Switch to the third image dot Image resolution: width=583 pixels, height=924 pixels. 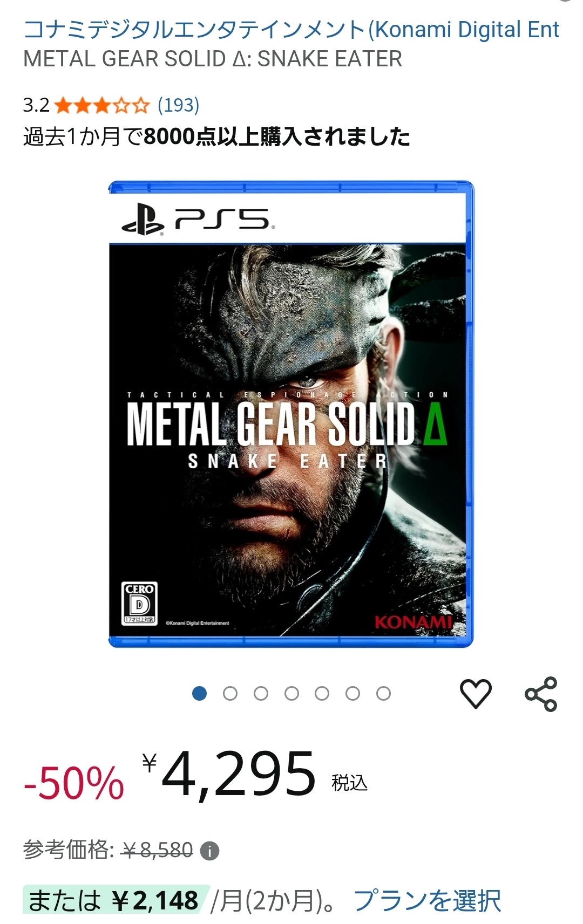pyautogui.click(x=261, y=694)
